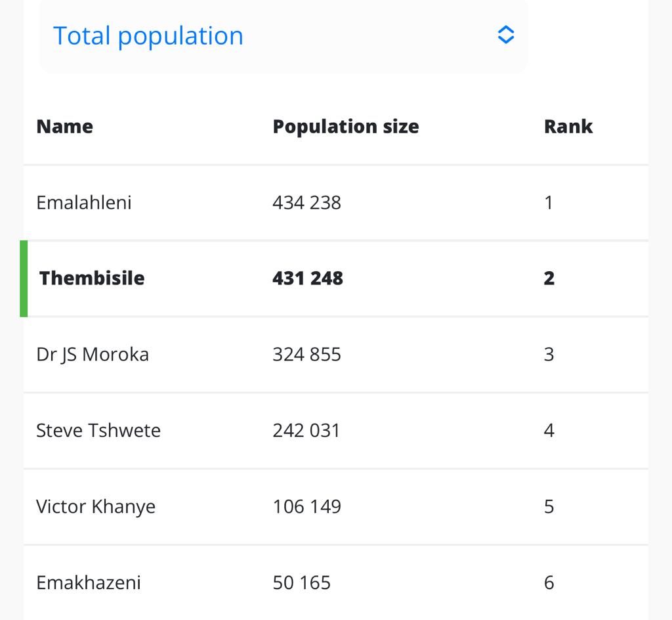Click the Emakhazeni name
The height and width of the screenshot is (620, 672).
(x=89, y=583)
